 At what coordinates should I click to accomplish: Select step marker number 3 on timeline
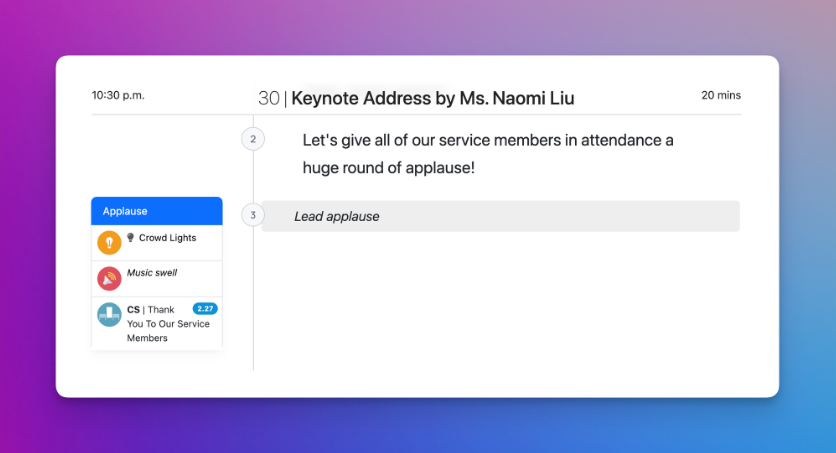pos(253,215)
